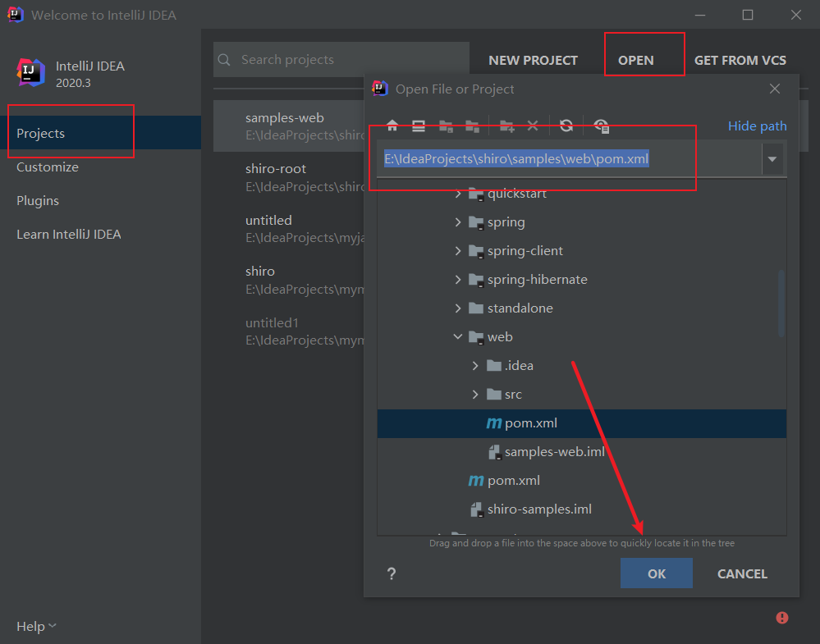Maximize the Welcome to IntelliJ IDEA window
820x644 pixels.
pos(748,15)
